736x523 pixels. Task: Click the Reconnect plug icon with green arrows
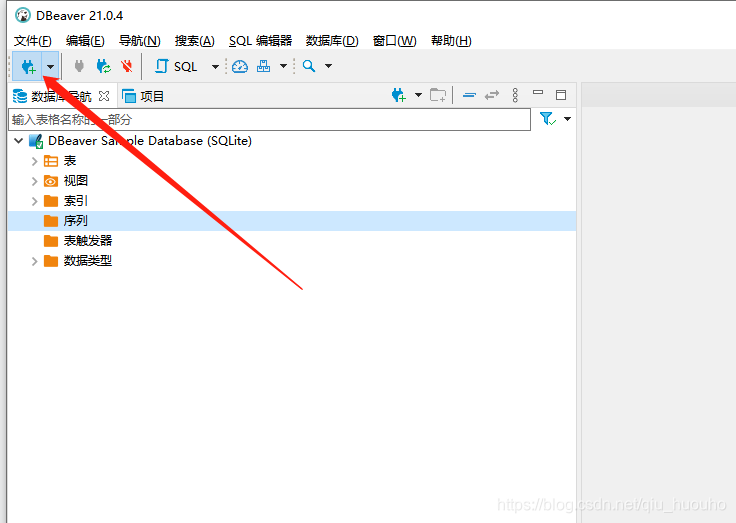[x=103, y=66]
